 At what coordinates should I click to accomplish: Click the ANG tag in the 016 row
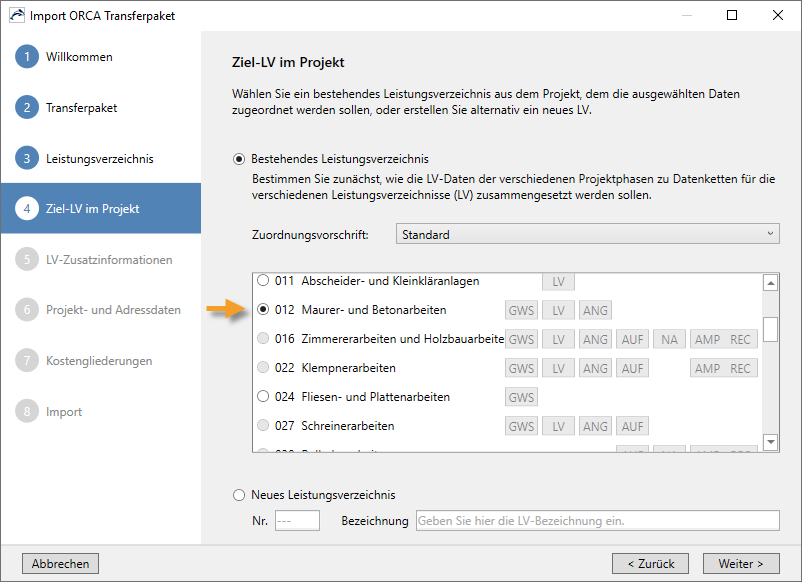pos(595,340)
